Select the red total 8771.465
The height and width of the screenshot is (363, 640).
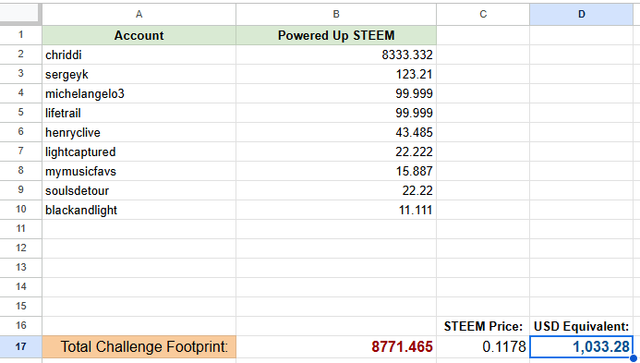coord(336,347)
